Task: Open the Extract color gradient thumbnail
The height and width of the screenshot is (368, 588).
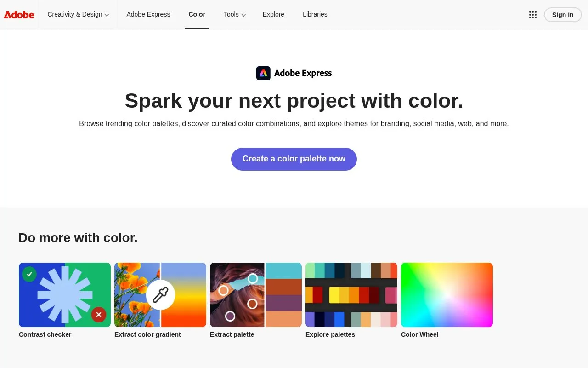Action: pos(160,295)
